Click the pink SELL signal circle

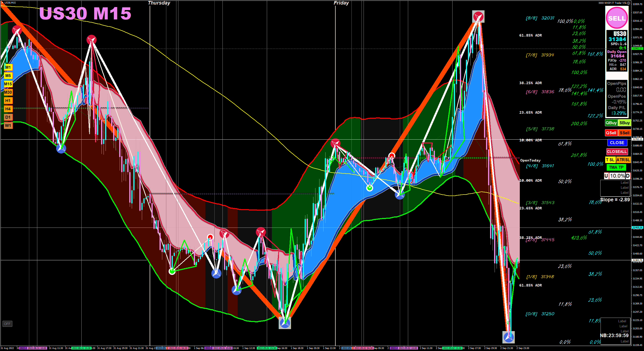pyautogui.click(x=617, y=18)
